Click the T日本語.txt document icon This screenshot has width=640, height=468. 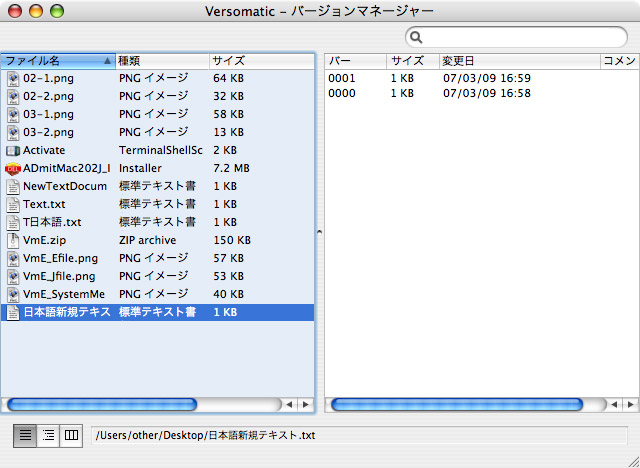coord(13,222)
